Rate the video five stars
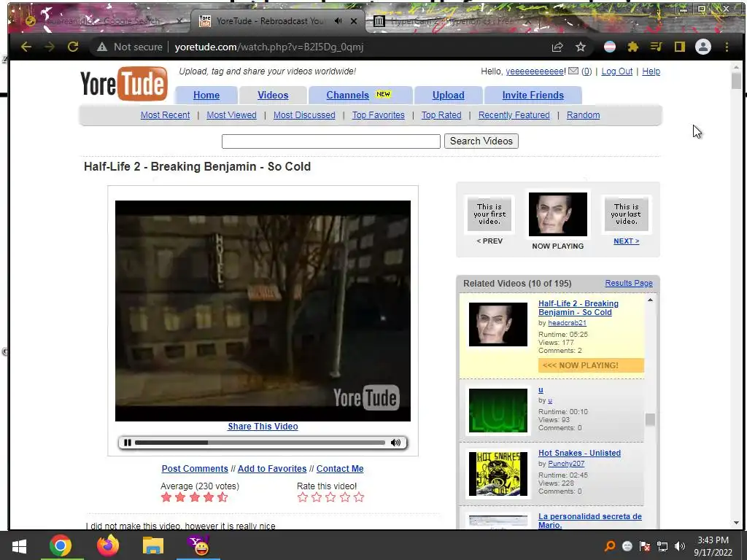 tap(359, 497)
